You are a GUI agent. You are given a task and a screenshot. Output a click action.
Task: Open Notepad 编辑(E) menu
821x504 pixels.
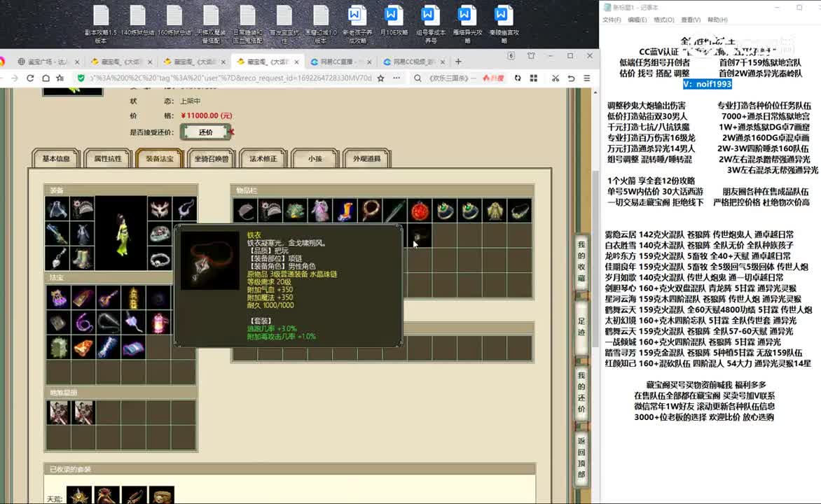637,20
